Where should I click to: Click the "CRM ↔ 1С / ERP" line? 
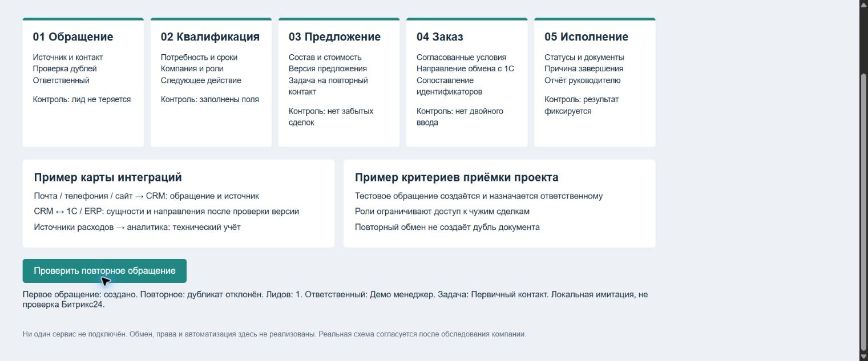[x=167, y=212]
